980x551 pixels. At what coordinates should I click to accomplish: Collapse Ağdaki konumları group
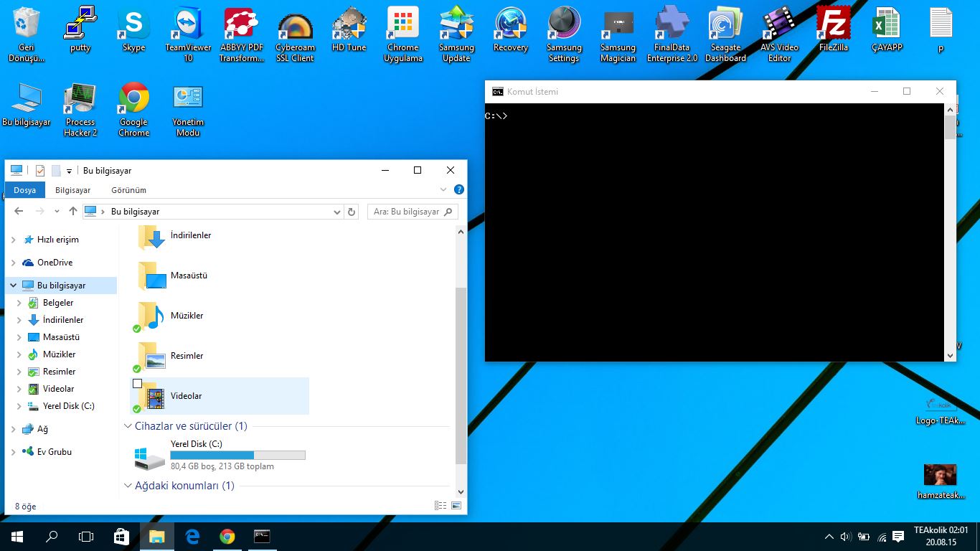[128, 486]
